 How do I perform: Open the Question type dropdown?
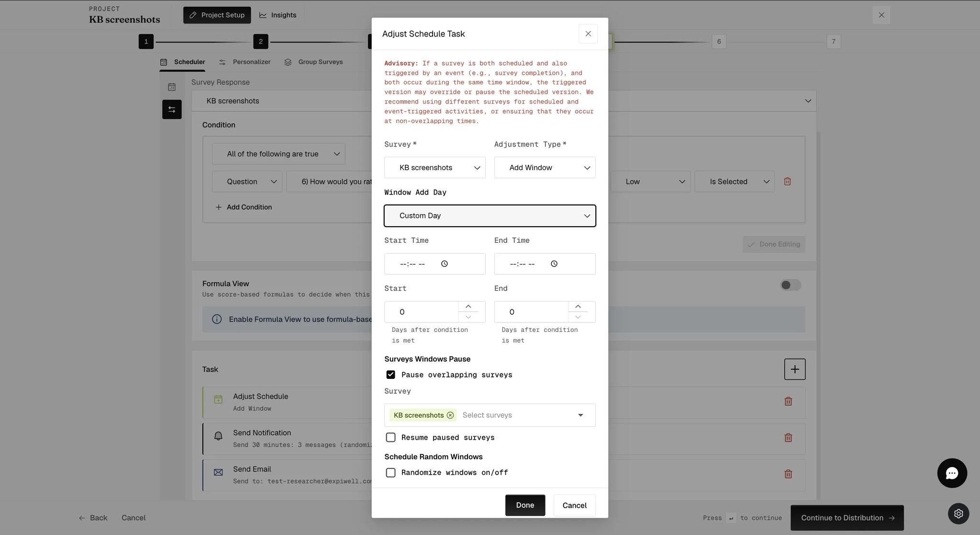[x=247, y=182]
